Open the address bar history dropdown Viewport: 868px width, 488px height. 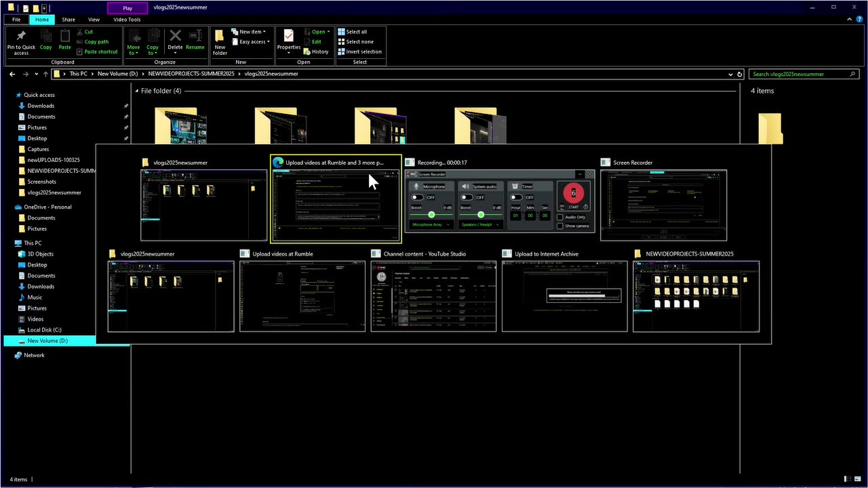pos(730,74)
